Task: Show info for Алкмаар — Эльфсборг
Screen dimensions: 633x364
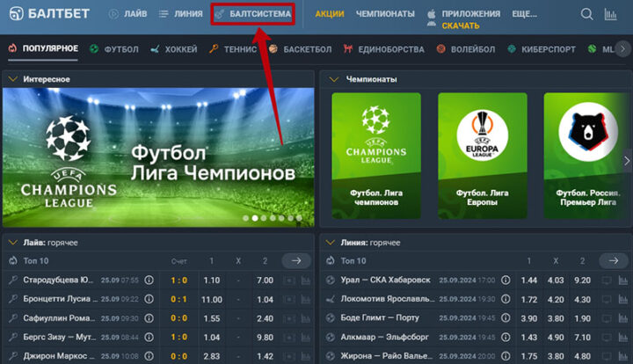Action: pos(506,337)
